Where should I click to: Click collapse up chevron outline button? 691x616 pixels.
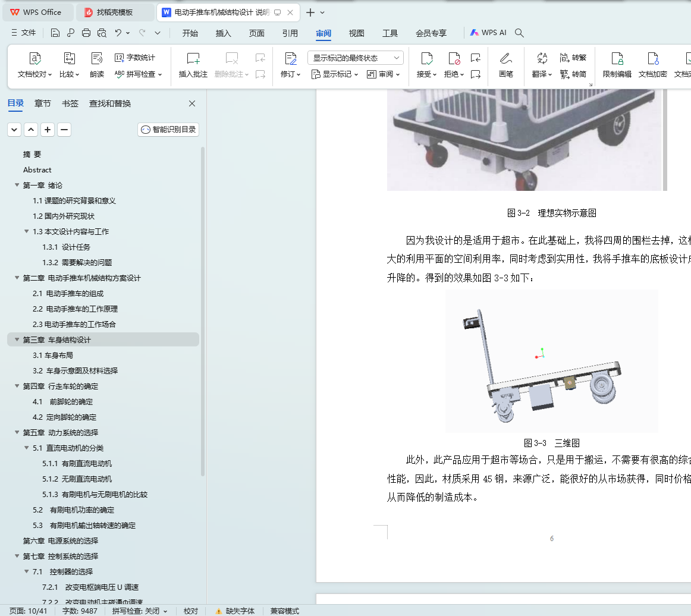[31, 130]
